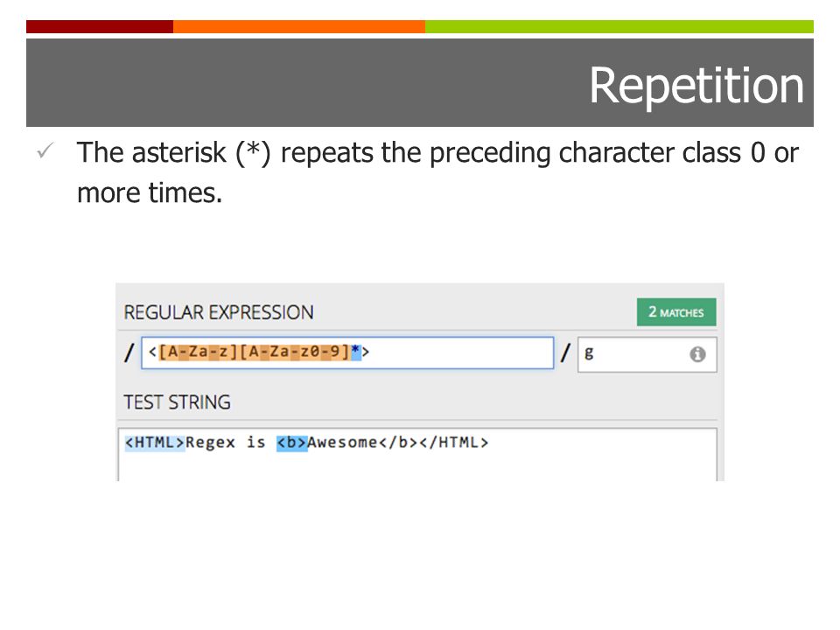Click the highlighted <HTML> match in test string
This screenshot has height=630, width=840.
155,443
